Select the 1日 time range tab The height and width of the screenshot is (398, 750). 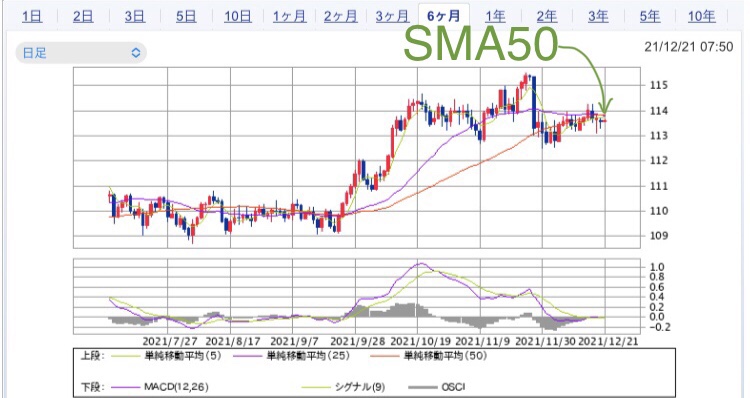pyautogui.click(x=32, y=17)
